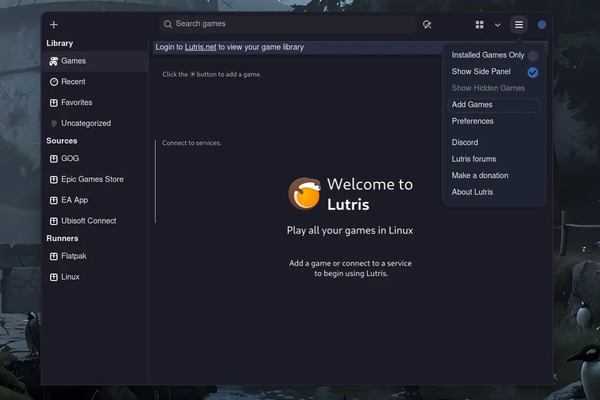Switch to grid view icon

[479, 25]
